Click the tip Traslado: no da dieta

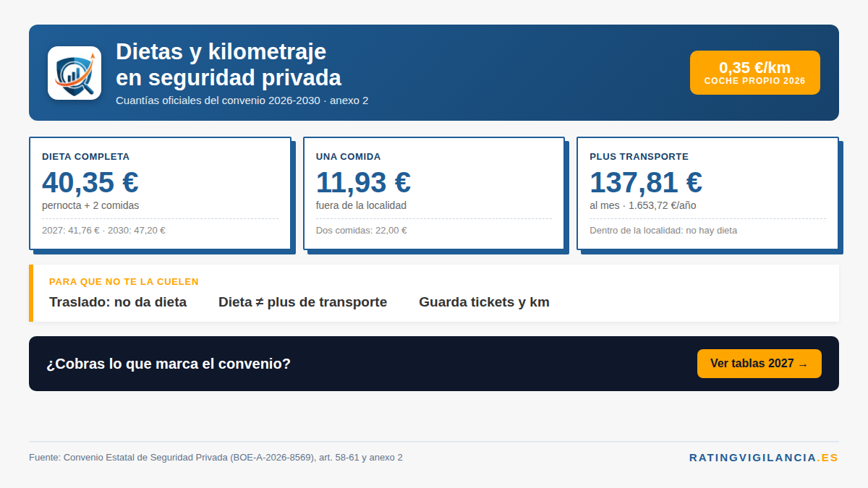[x=118, y=302]
